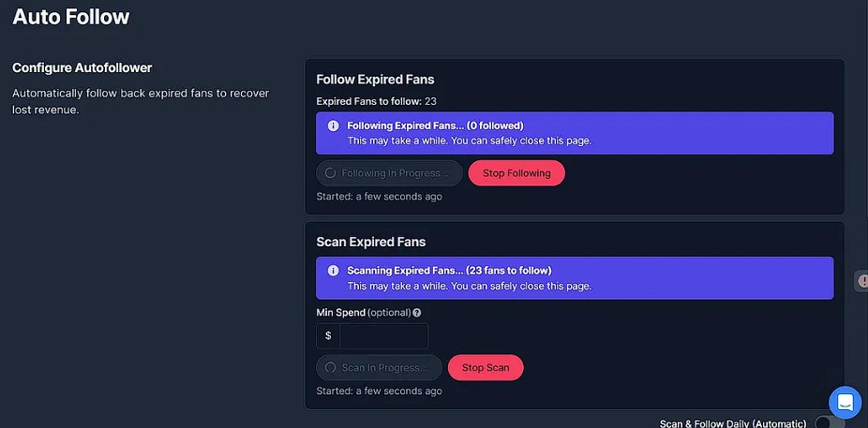Toggle Scan & Follow Daily (Automatic) switch
Viewport: 868px width, 428px height.
(x=823, y=423)
